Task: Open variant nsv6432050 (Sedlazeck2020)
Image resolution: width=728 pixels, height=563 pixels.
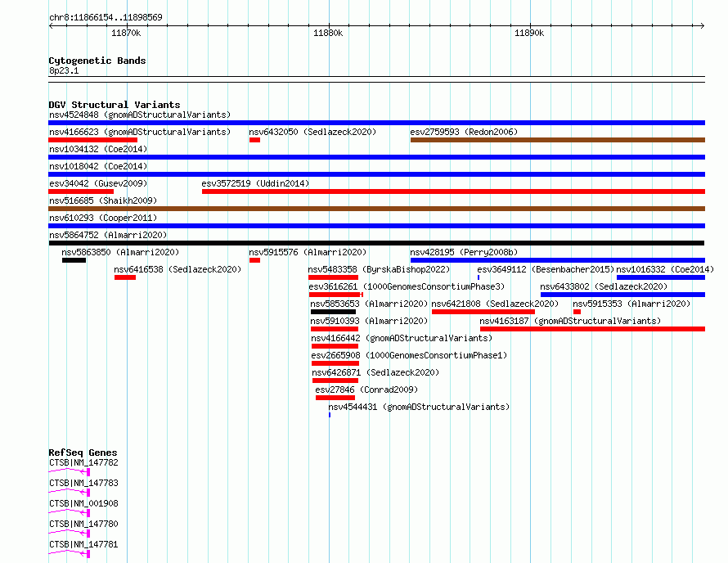Action: 312,132
